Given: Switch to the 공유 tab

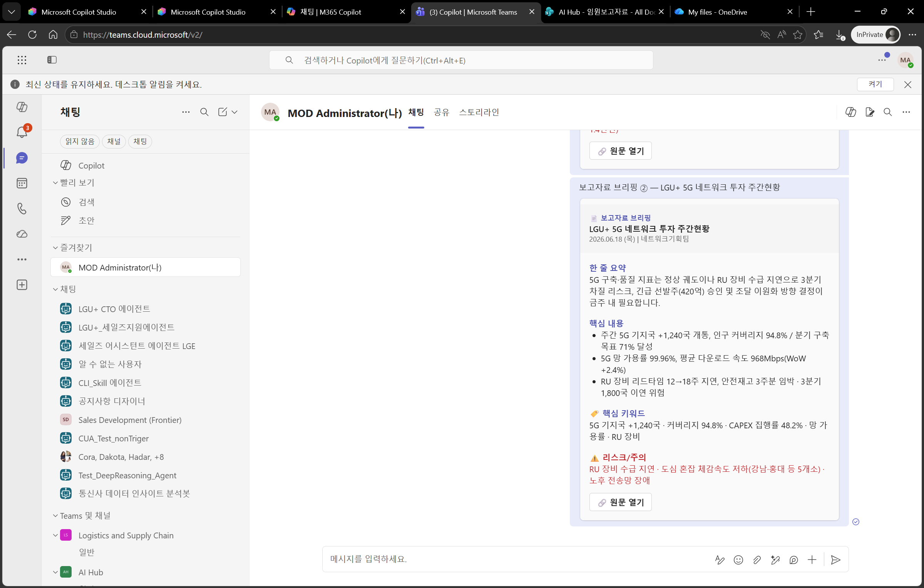Looking at the screenshot, I should [x=442, y=112].
